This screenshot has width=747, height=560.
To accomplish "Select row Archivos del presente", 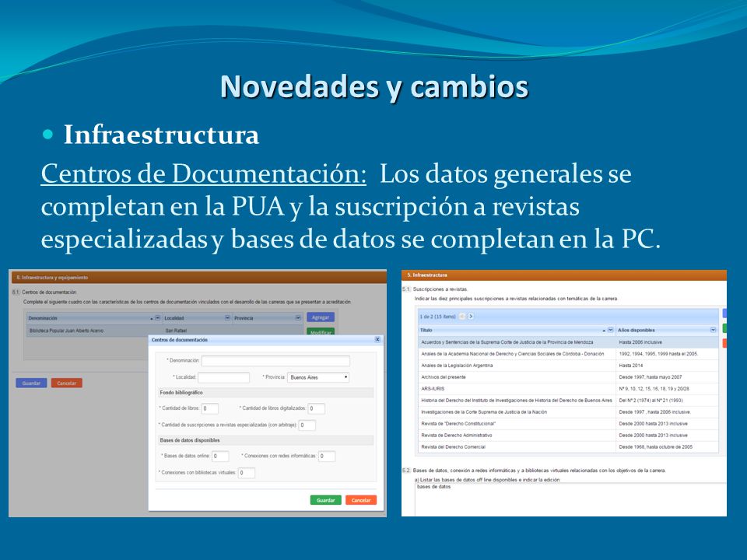I will point(568,377).
